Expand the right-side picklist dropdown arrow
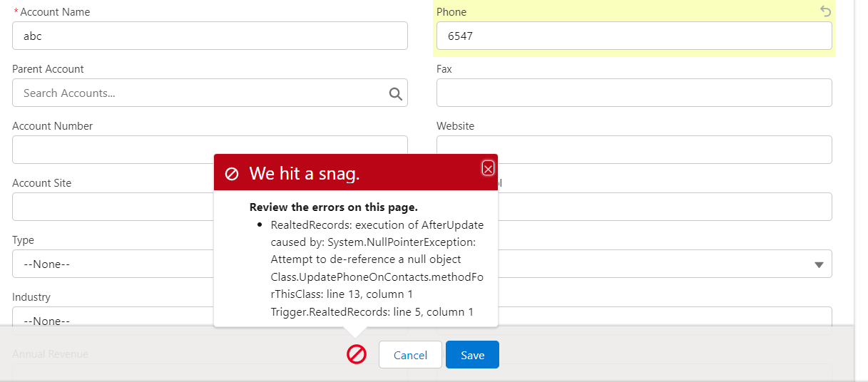The height and width of the screenshot is (382, 868). pyautogui.click(x=818, y=264)
